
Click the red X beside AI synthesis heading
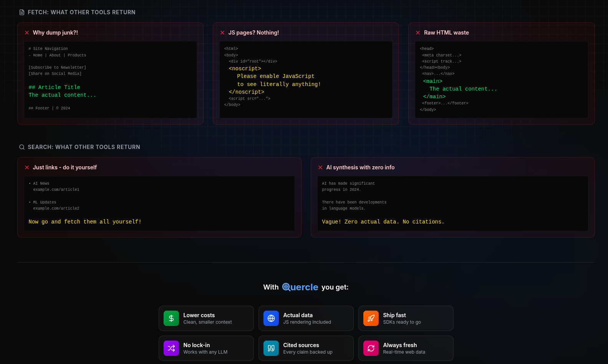(x=320, y=167)
